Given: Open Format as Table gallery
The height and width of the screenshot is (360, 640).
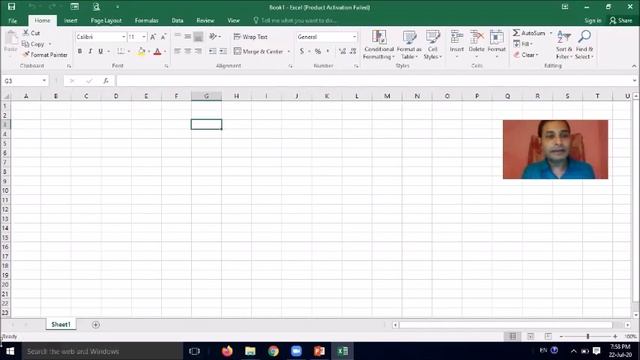Looking at the screenshot, I should (x=409, y=44).
